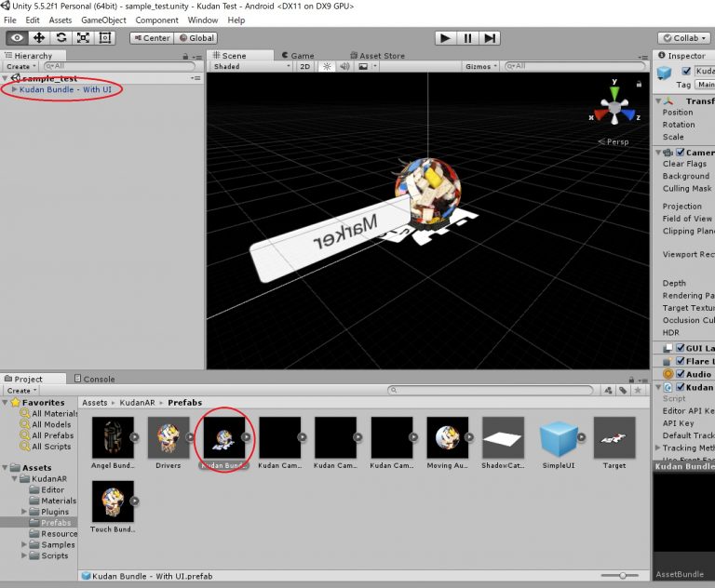The width and height of the screenshot is (715, 588).
Task: Toggle the Kudan script component checkbox
Action: 681,387
